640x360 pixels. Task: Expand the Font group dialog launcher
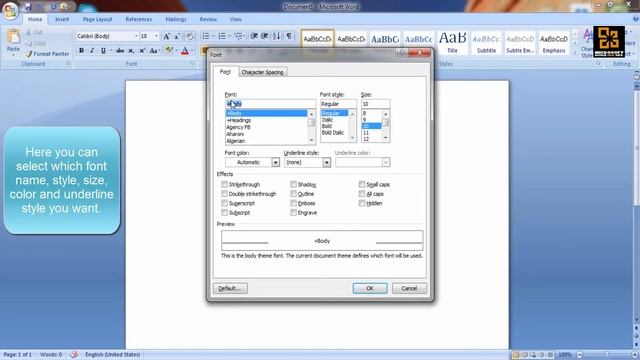pyautogui.click(x=193, y=64)
